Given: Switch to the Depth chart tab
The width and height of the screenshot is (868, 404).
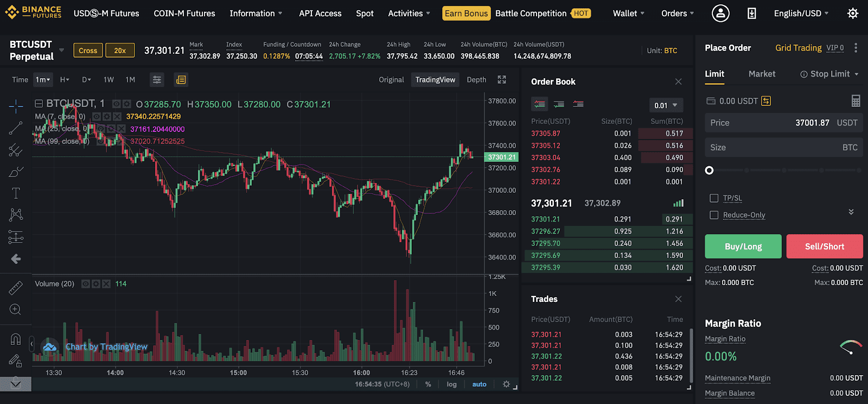Looking at the screenshot, I should point(476,80).
